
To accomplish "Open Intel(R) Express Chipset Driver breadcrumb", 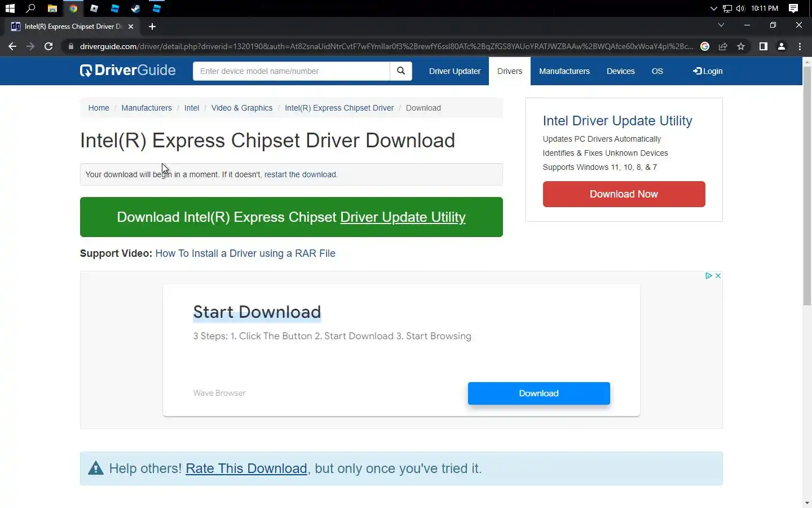I will (339, 108).
